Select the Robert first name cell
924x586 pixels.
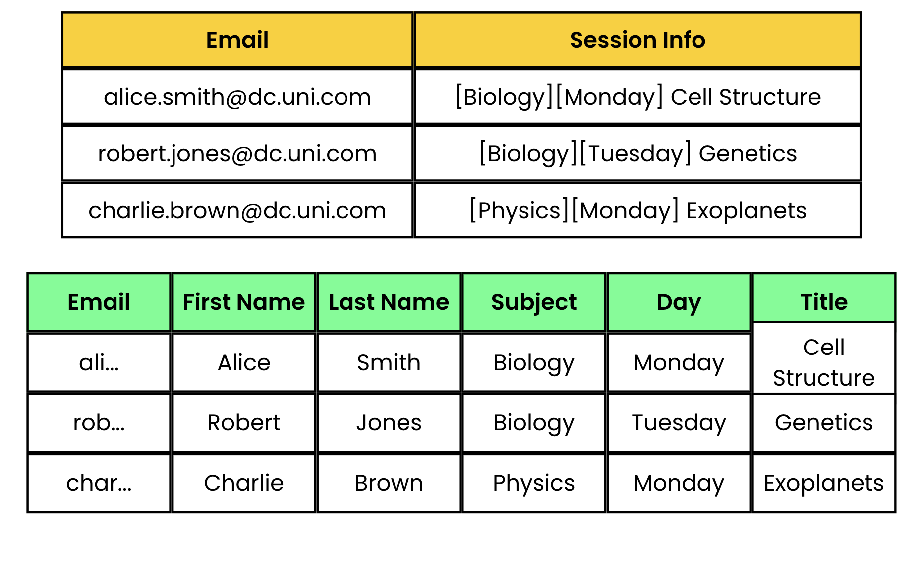click(x=244, y=423)
